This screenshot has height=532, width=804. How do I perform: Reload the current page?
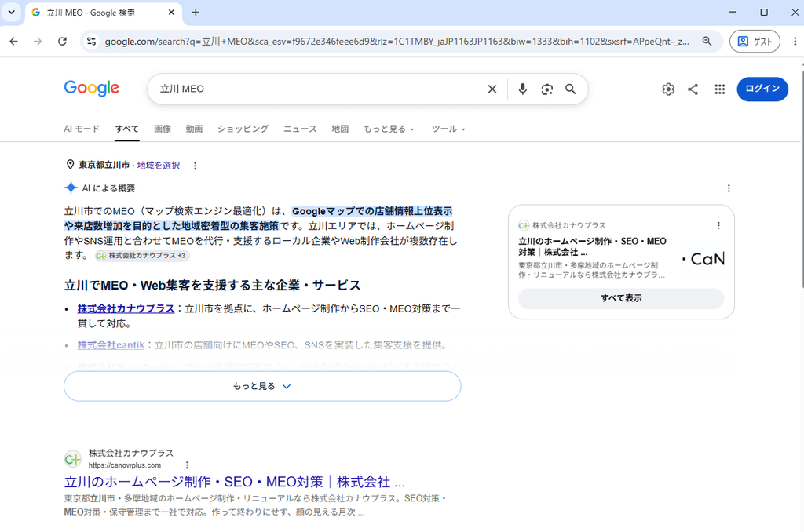click(x=62, y=42)
